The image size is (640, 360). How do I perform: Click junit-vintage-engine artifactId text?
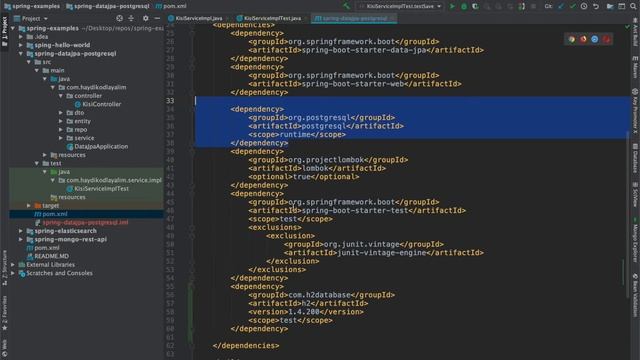[x=381, y=253]
